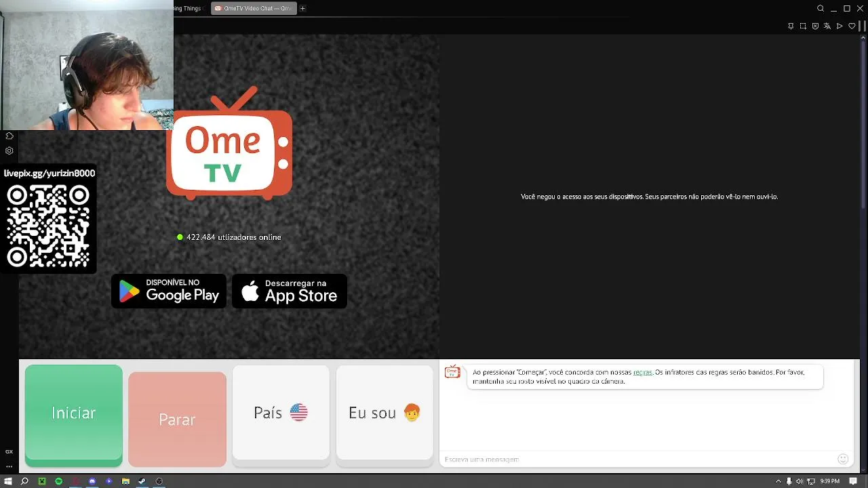The height and width of the screenshot is (488, 868).
Task: Click the webcam overlay thumbnail
Action: tap(87, 65)
